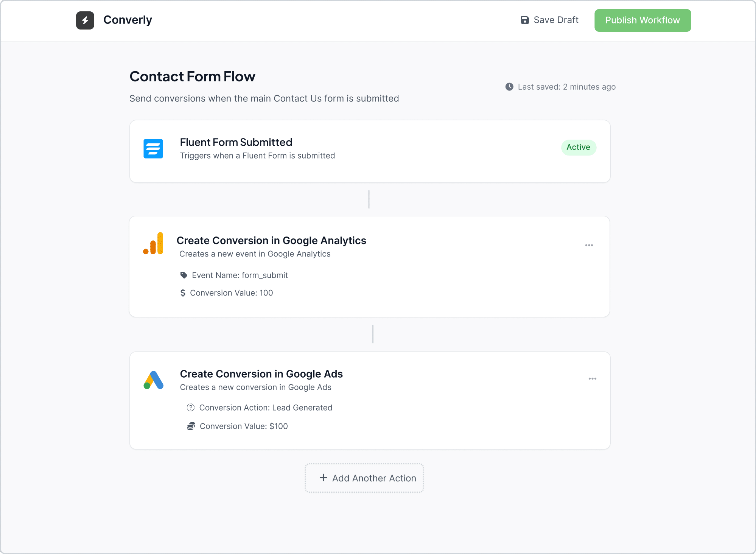The height and width of the screenshot is (554, 756).
Task: Click Conversion Value: $100 in Google Ads card
Action: (x=244, y=426)
